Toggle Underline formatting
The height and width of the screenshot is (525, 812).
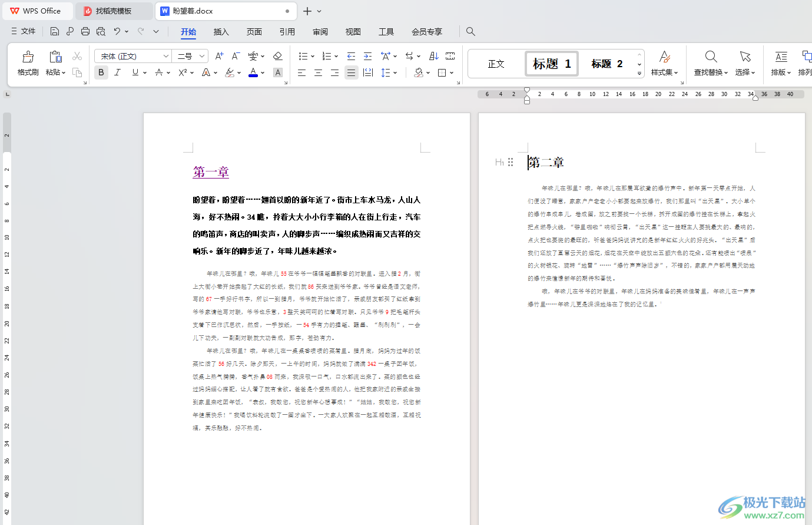click(135, 72)
